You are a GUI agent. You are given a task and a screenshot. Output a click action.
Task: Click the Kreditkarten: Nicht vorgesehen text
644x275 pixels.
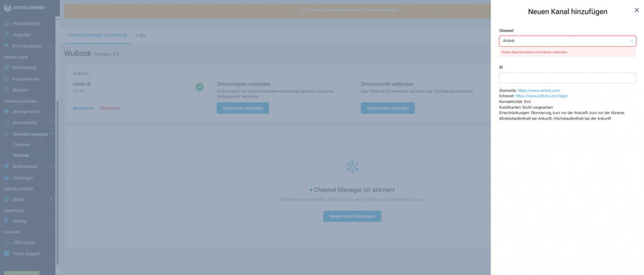526,107
